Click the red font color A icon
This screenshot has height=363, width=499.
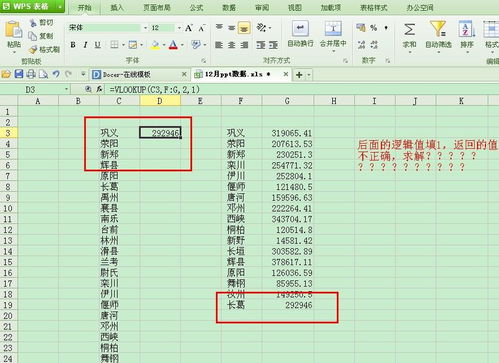coord(173,45)
